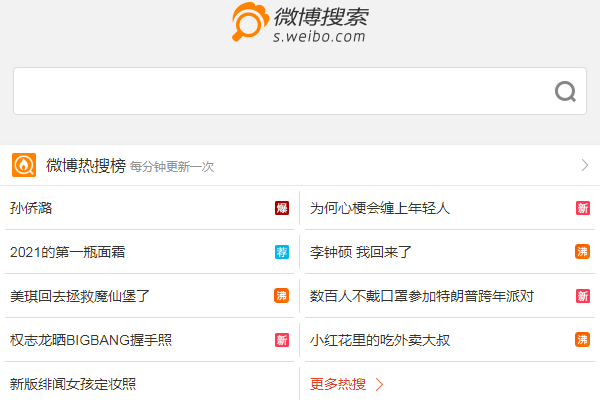Open hot topic 数百人不戴口罩参加特朗普跨年派对
This screenshot has width=600, height=400.
(422, 296)
